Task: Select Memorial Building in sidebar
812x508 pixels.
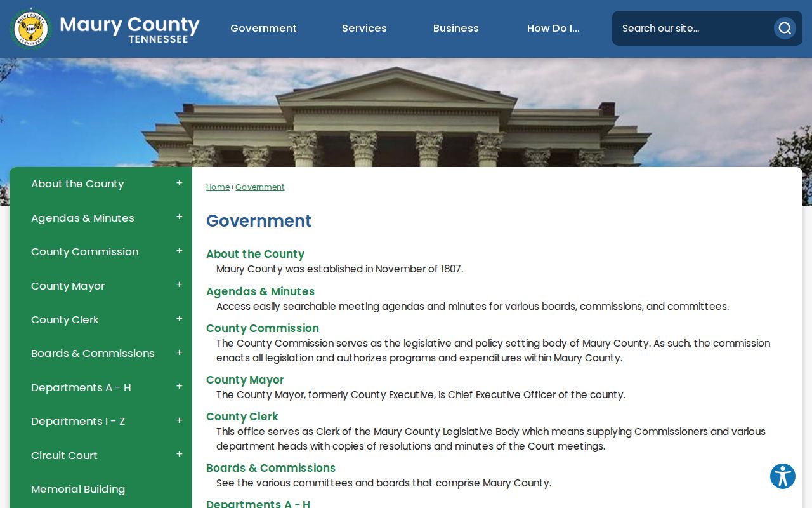Action: [x=78, y=489]
